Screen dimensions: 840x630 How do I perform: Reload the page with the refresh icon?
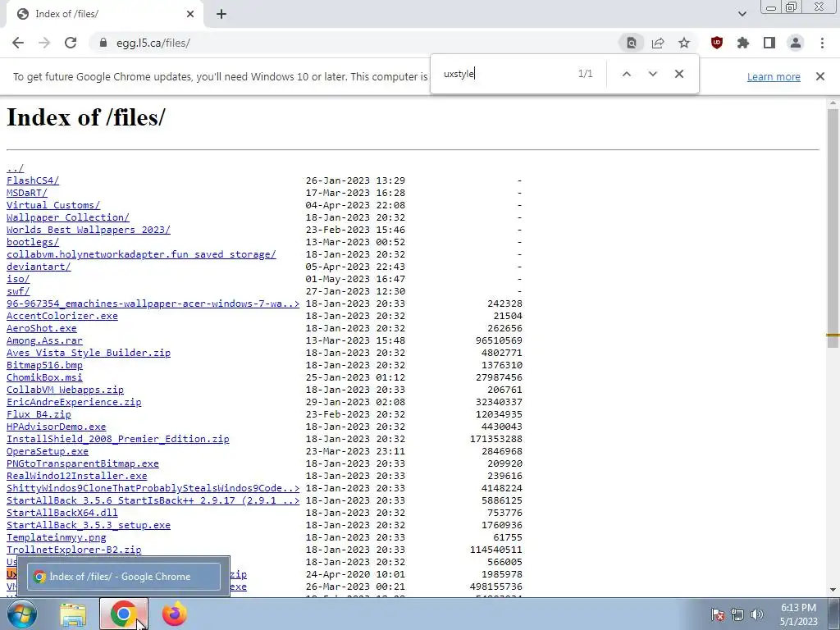pos(71,43)
